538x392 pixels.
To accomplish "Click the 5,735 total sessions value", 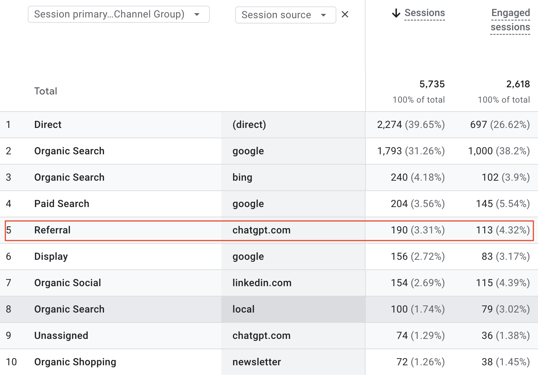I will 432,84.
